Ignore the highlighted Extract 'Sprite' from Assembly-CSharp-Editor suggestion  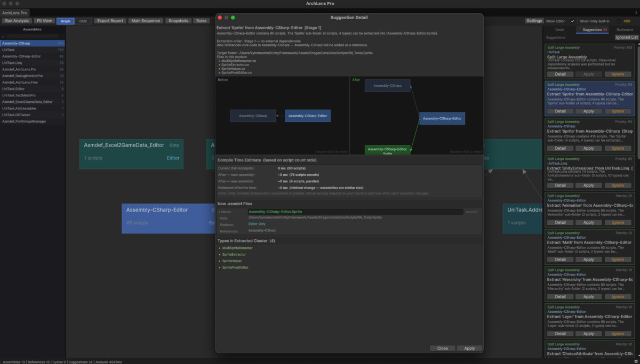[618, 111]
